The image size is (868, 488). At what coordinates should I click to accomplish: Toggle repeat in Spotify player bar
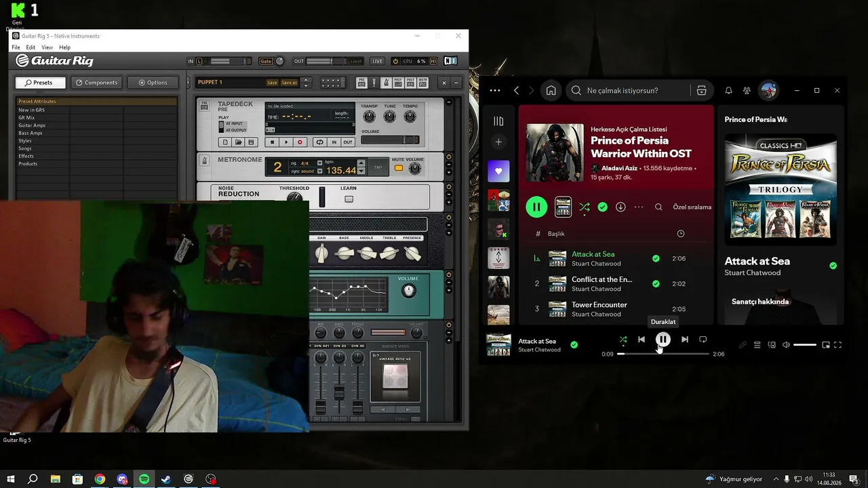point(703,340)
